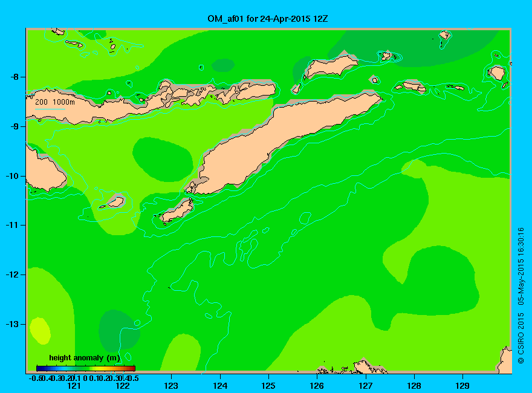Select longitude label 129
This screenshot has width=532, height=393.
[x=462, y=386]
